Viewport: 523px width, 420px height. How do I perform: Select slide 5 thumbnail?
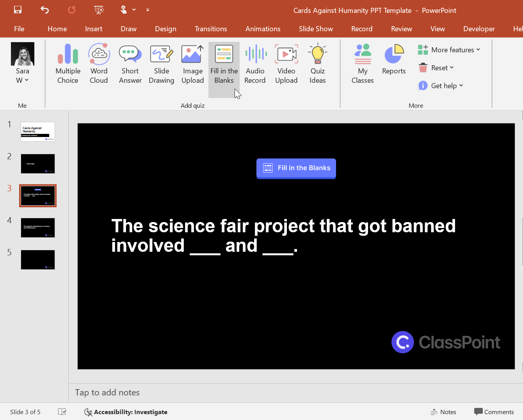coord(38,260)
